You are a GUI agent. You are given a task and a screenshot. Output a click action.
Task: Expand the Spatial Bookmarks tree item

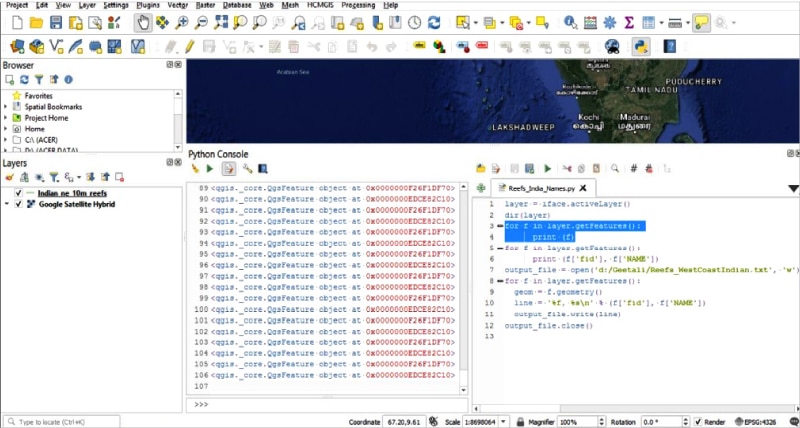coord(5,107)
